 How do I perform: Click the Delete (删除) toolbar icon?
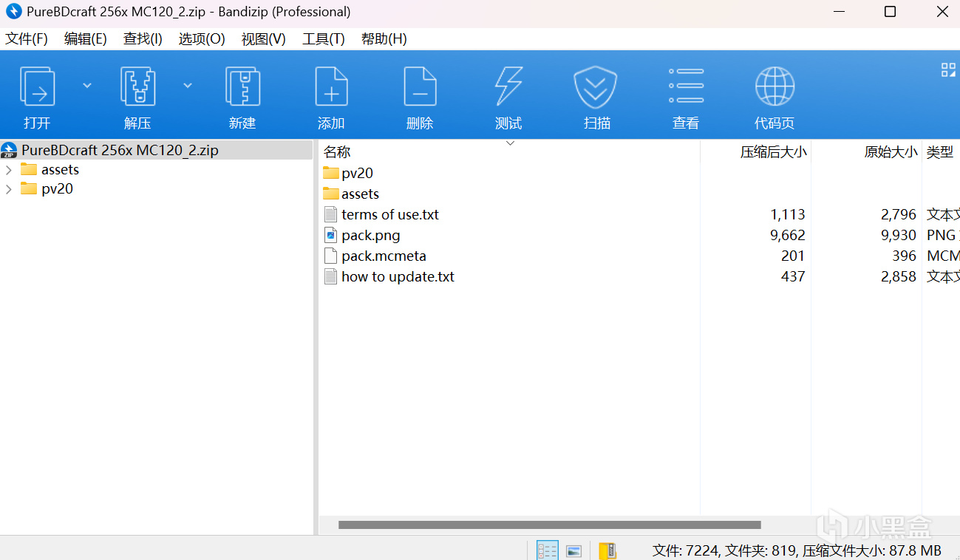(x=420, y=86)
